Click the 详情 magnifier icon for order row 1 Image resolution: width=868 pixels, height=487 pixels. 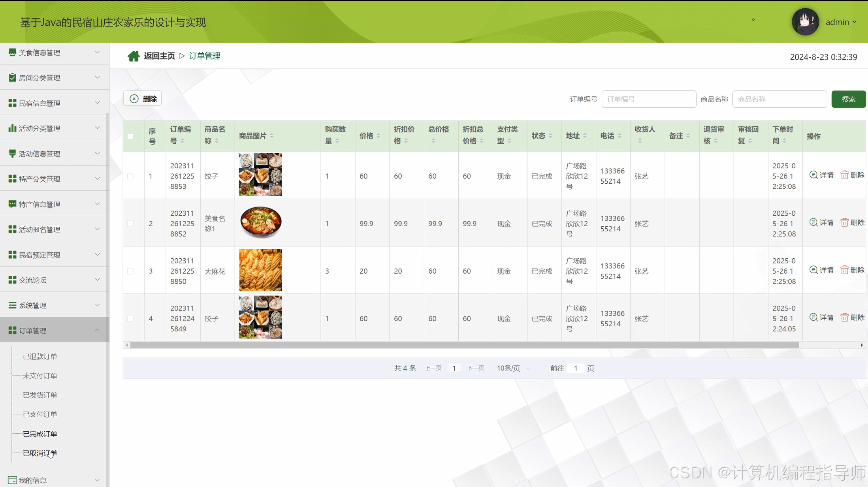(813, 175)
